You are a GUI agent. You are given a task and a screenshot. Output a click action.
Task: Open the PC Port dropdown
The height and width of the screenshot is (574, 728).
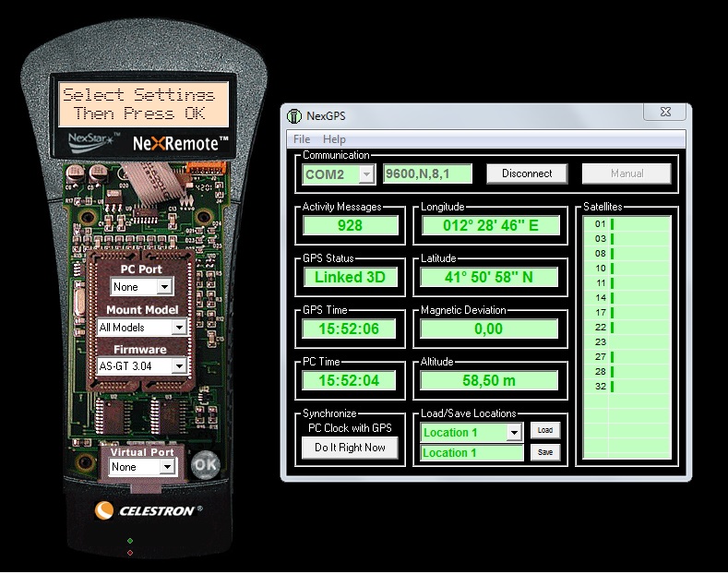[164, 287]
